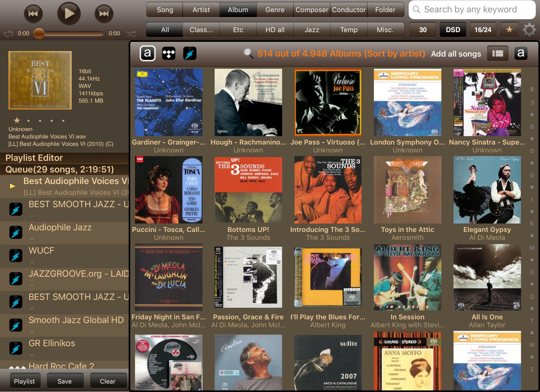Go to previous track
540x392 pixels.
point(33,13)
